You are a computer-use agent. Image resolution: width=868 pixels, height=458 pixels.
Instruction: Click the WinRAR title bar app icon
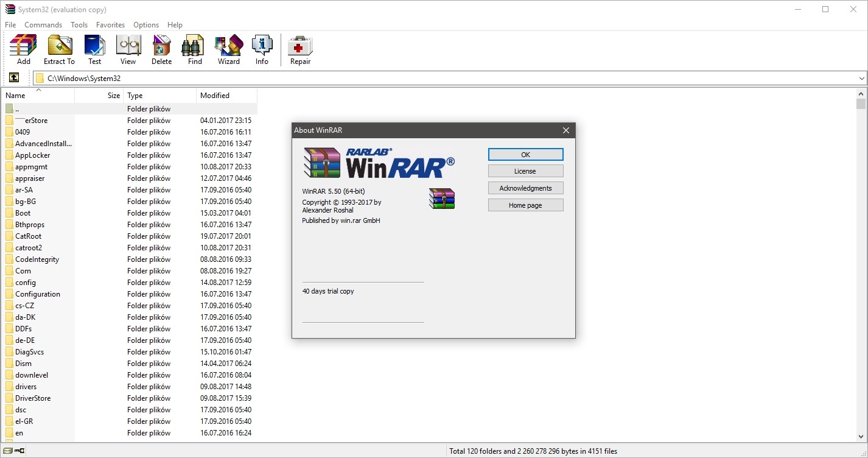coord(10,9)
